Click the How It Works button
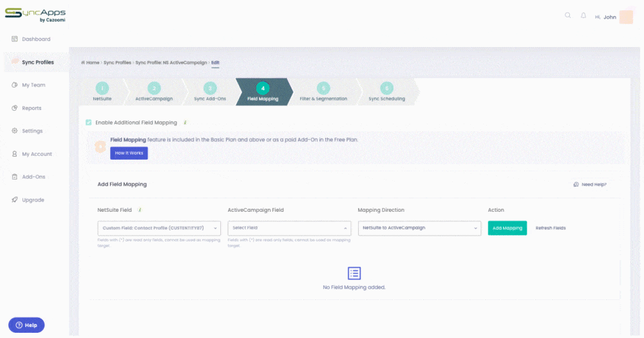The height and width of the screenshot is (338, 644). point(129,153)
